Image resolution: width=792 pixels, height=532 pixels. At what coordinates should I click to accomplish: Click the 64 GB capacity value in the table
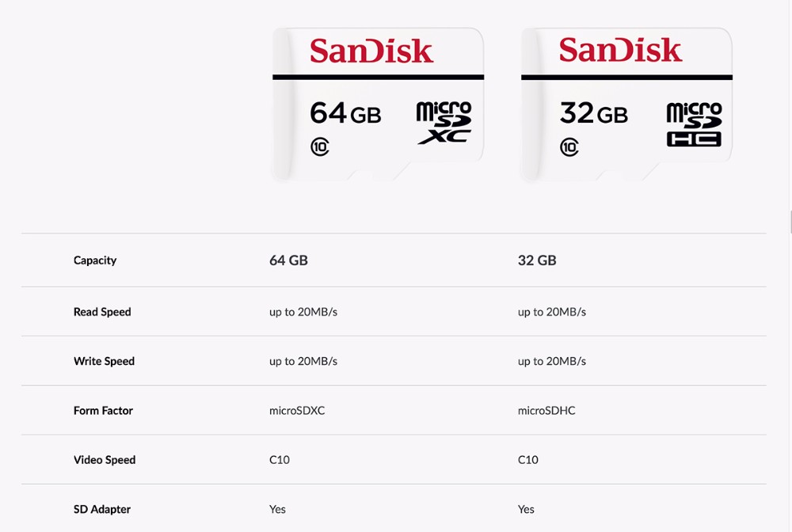[x=288, y=260]
